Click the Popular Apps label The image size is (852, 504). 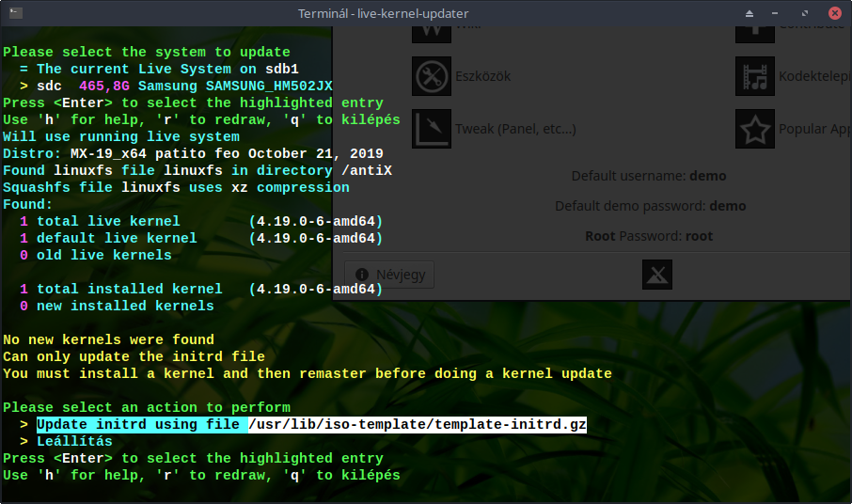click(814, 129)
